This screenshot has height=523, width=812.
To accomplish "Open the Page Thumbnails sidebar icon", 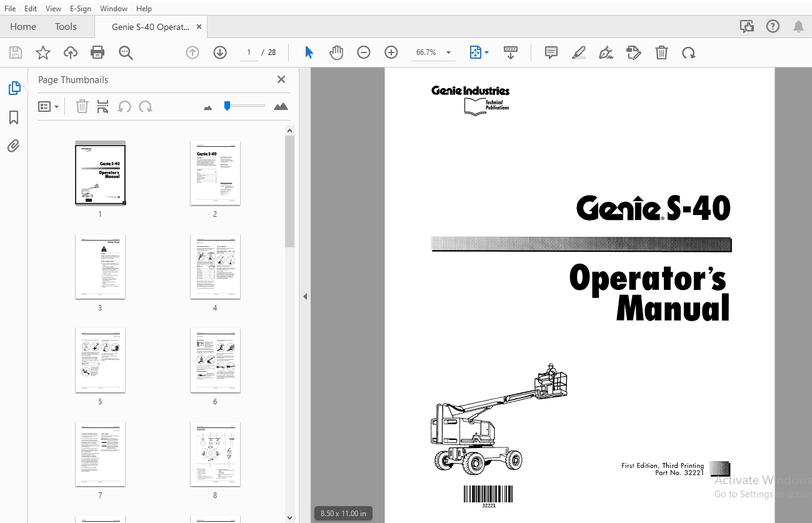I will click(14, 88).
